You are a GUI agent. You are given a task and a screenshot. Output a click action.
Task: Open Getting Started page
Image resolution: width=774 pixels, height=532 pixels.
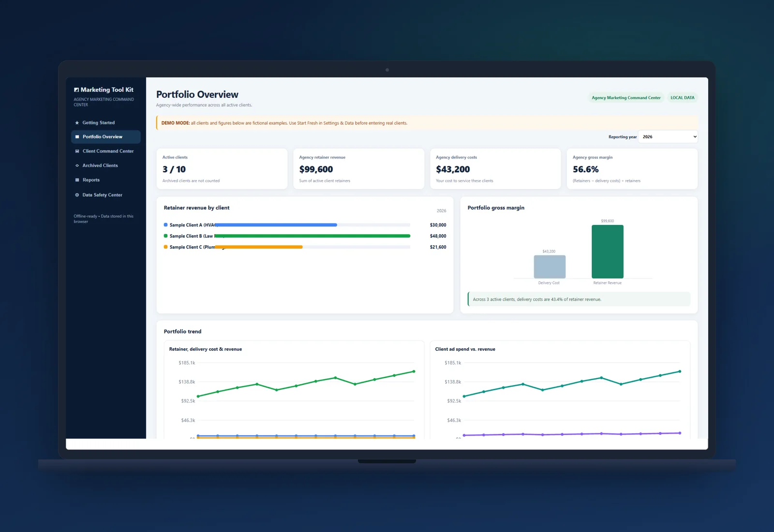[x=106, y=123]
